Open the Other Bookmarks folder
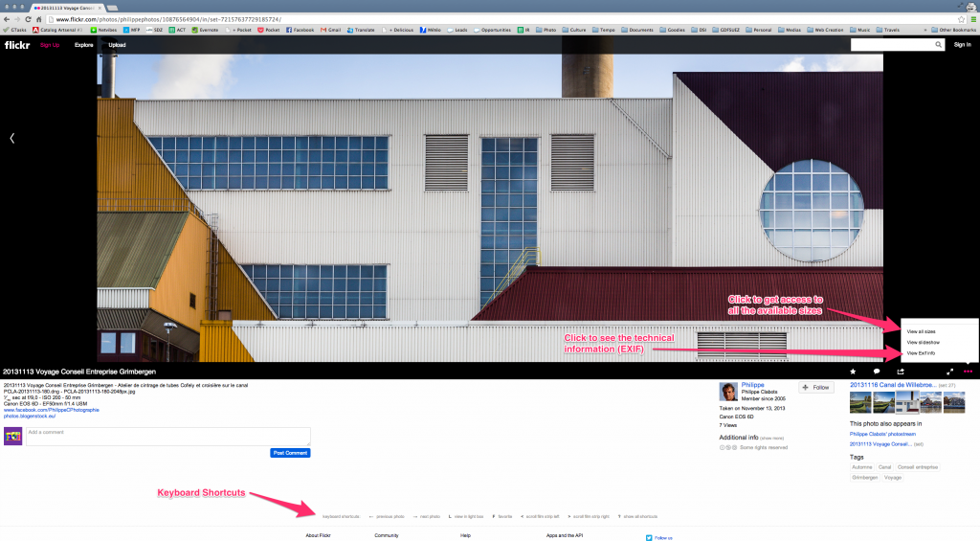The height and width of the screenshot is (541, 980). [953, 30]
